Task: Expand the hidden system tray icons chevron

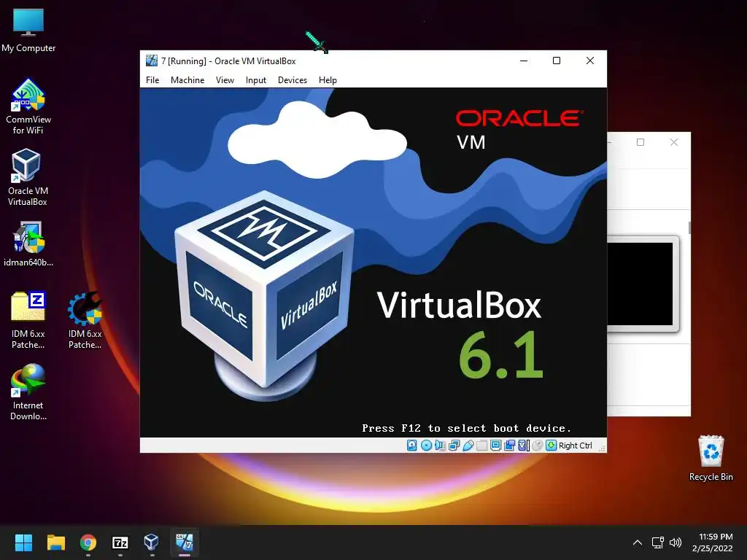Action: [x=638, y=542]
